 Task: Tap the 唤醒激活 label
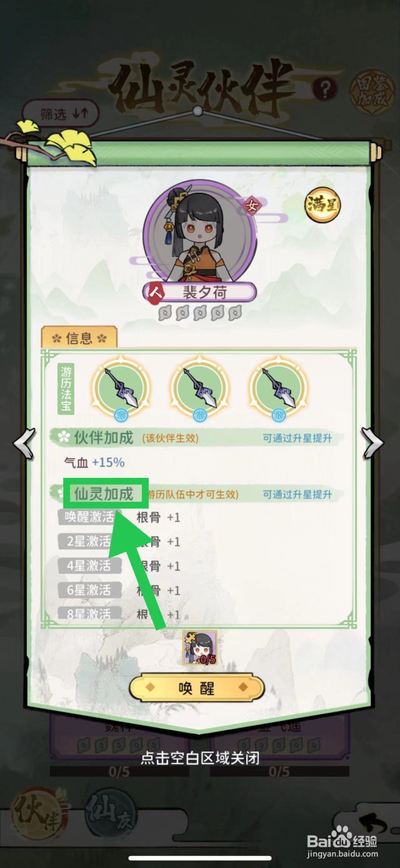pyautogui.click(x=89, y=516)
